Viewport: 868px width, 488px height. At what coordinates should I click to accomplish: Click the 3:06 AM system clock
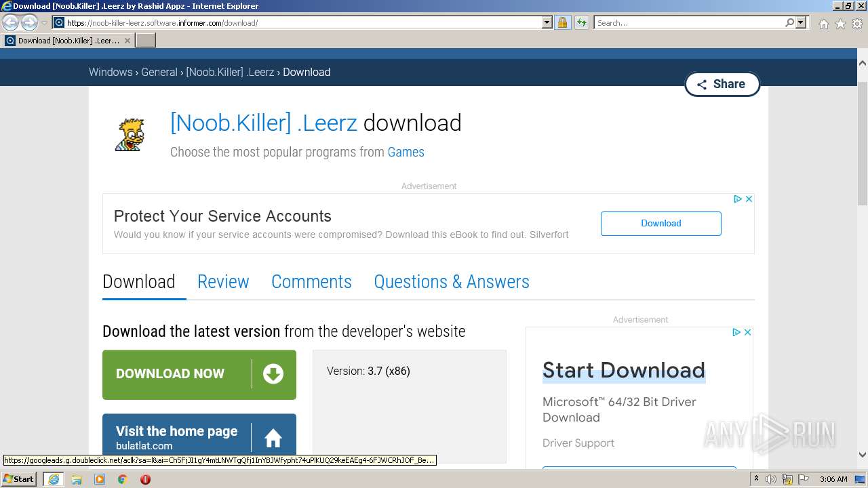coord(833,479)
